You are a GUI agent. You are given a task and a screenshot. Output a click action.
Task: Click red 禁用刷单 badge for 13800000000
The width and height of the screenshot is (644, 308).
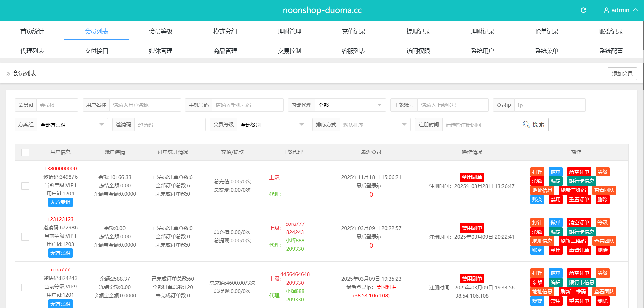point(472,177)
